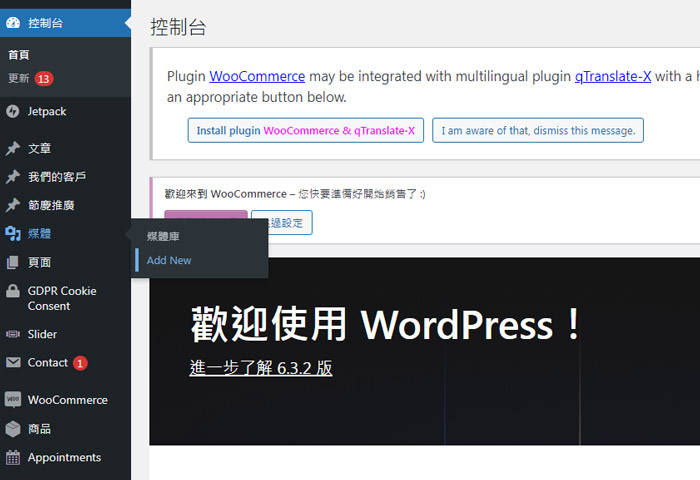
Task: Click the calendar icon beside Appointments
Action: coord(13,457)
